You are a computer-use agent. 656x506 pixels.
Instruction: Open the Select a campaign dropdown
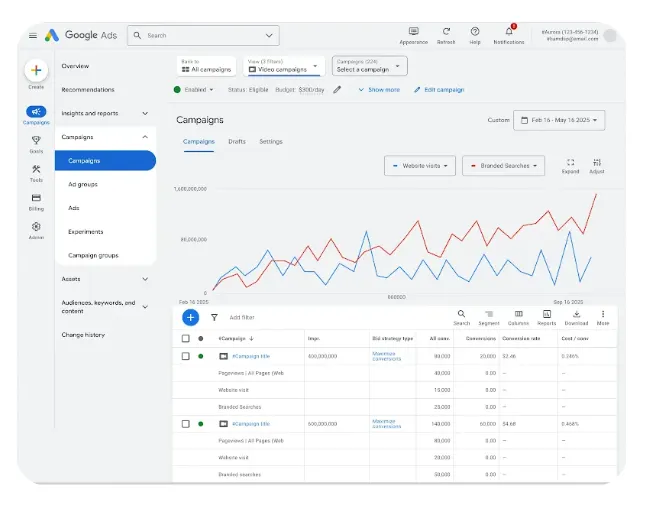click(x=369, y=66)
